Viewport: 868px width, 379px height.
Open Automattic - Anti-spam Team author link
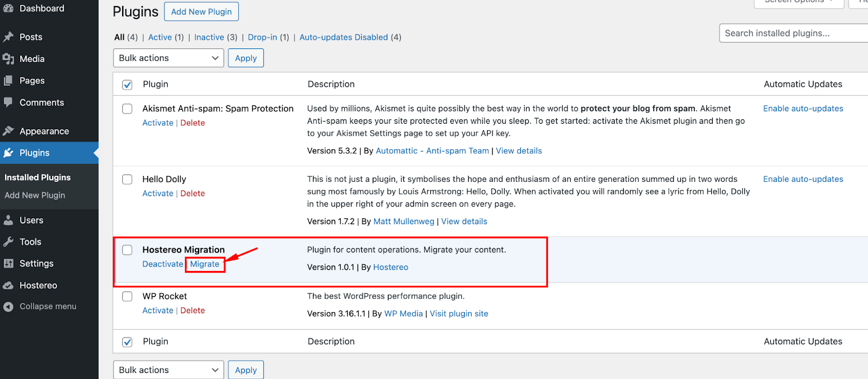coord(432,151)
